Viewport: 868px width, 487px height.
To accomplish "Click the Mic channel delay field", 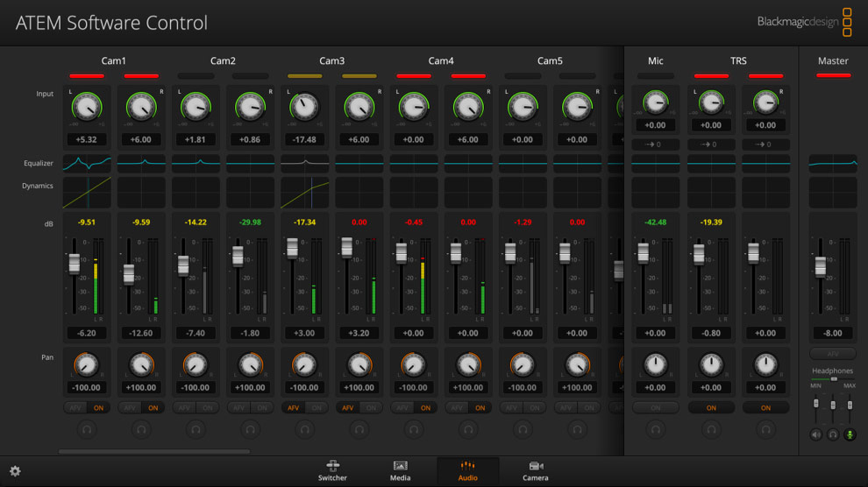I will [x=656, y=145].
